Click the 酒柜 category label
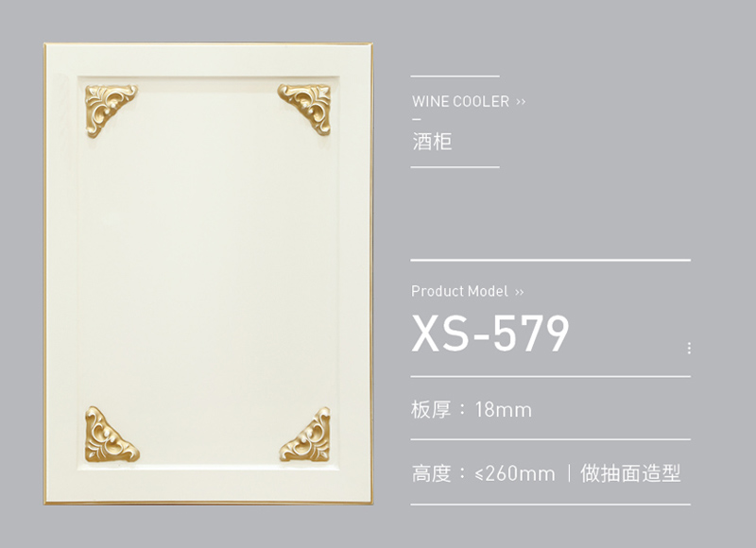Viewport: 756px width, 548px height. [432, 141]
